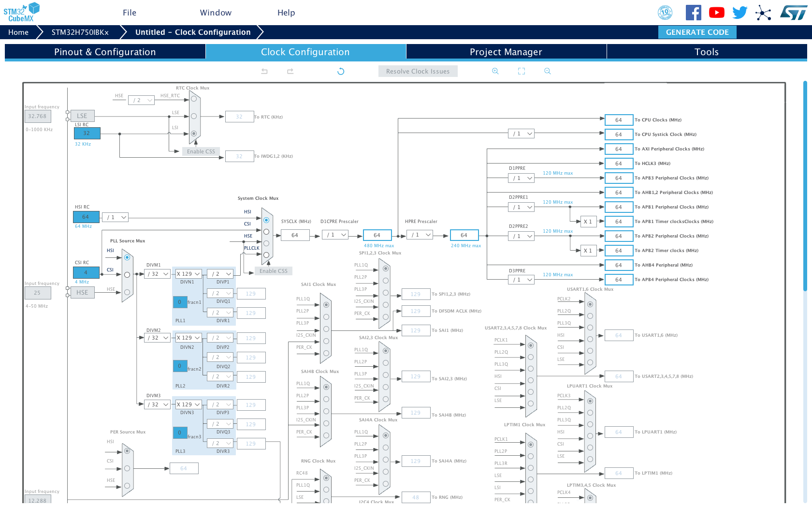This screenshot has height=508, width=812.
Task: Switch to Pinout & Configuration tab
Action: tap(105, 52)
